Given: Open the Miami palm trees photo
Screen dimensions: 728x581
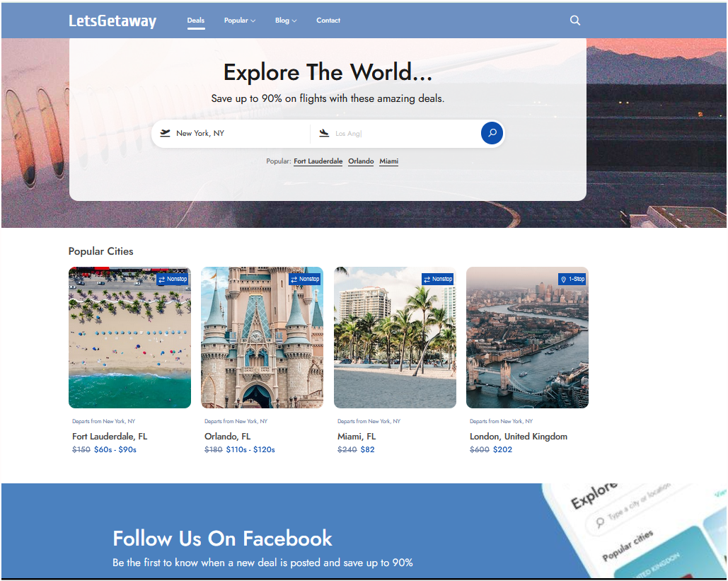Looking at the screenshot, I should [x=395, y=338].
